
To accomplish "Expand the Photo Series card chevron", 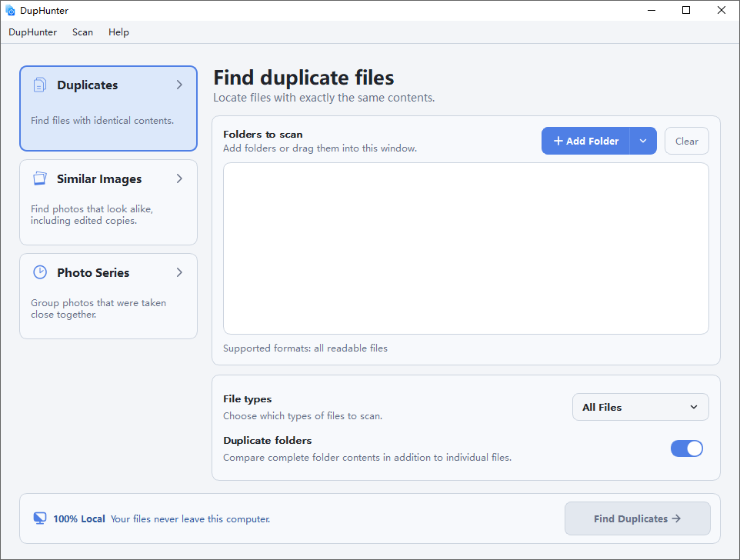I will pyautogui.click(x=179, y=272).
